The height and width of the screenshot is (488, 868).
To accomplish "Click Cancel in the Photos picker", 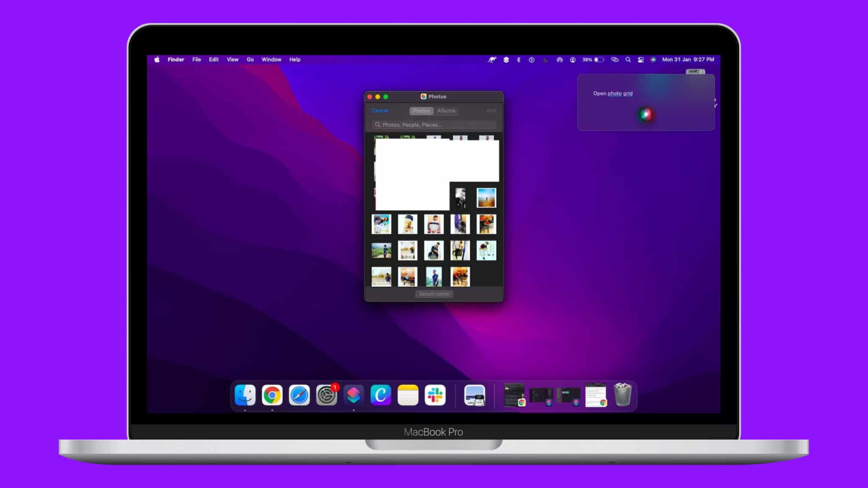I will pyautogui.click(x=380, y=111).
